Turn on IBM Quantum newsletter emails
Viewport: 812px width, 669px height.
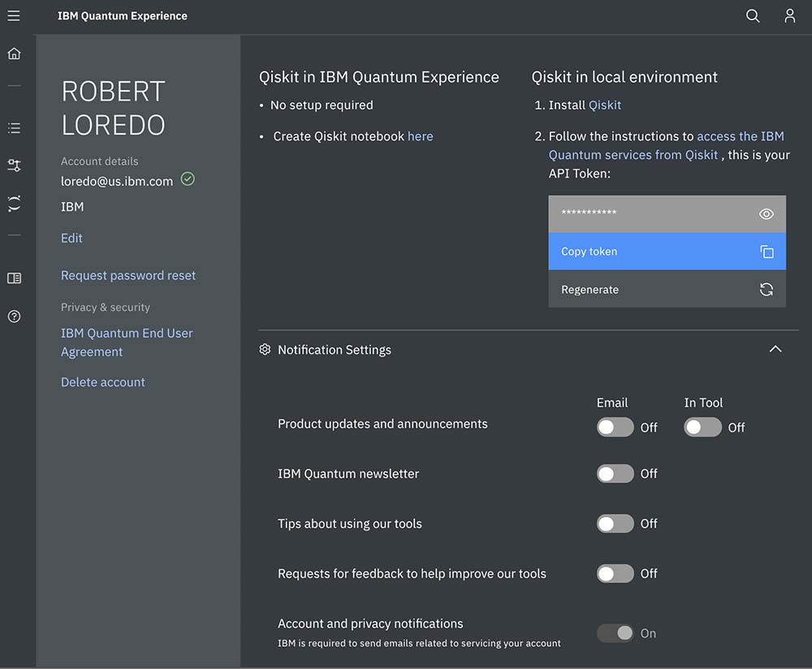[x=615, y=473]
